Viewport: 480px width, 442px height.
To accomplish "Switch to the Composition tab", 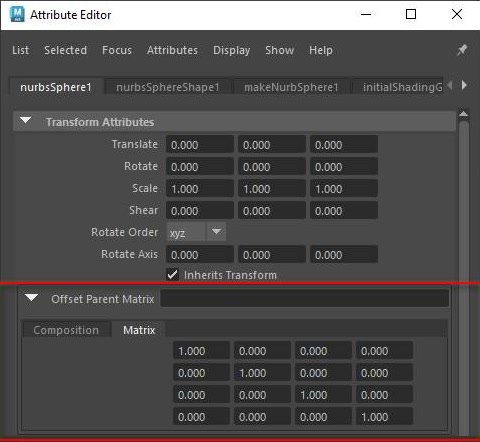I will [x=66, y=330].
